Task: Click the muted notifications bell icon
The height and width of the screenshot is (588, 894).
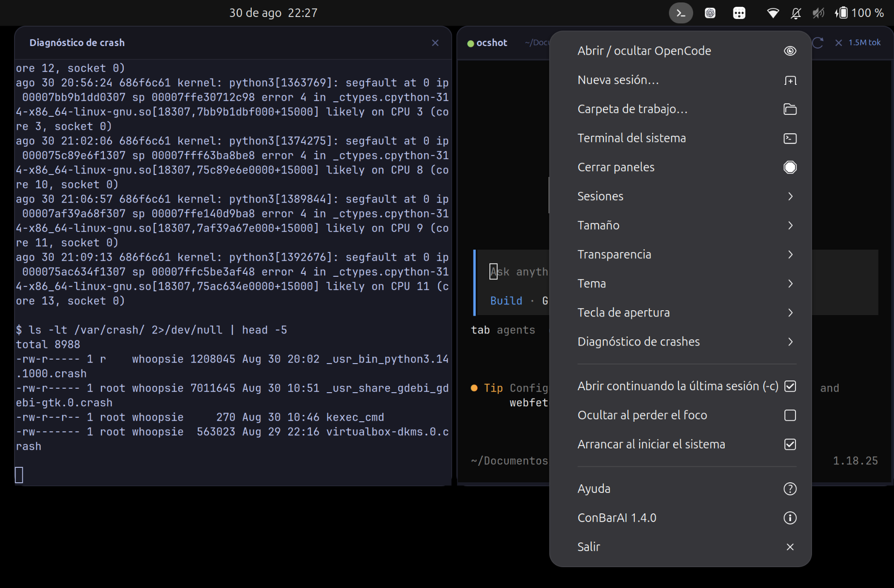Action: 796,13
